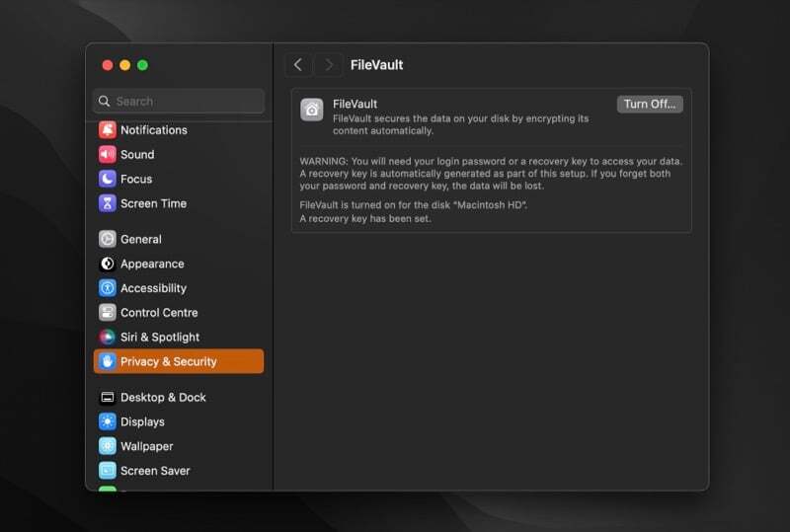
Task: Open General settings
Action: tap(179, 239)
